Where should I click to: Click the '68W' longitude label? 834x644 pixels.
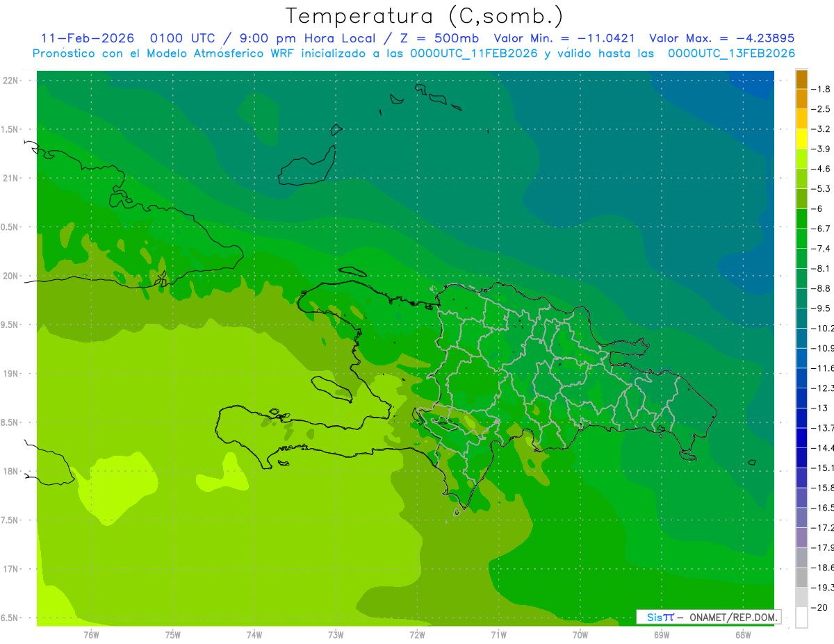coord(743,634)
